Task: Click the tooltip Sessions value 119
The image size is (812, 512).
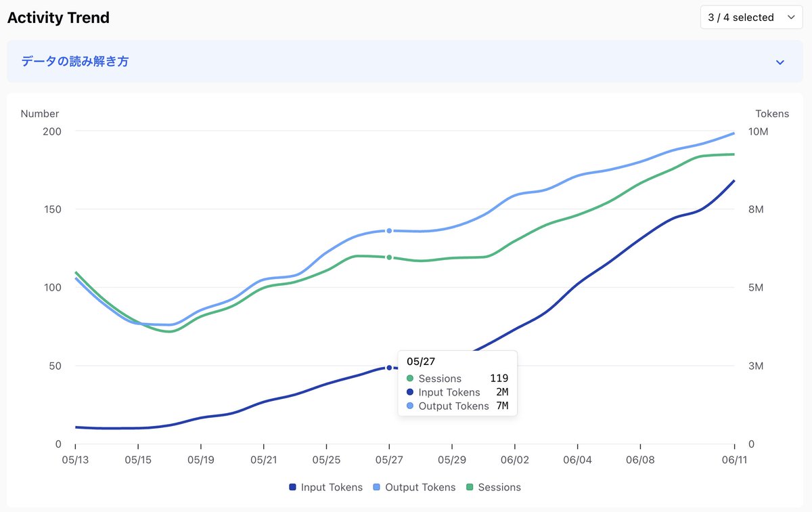Action: pos(499,379)
